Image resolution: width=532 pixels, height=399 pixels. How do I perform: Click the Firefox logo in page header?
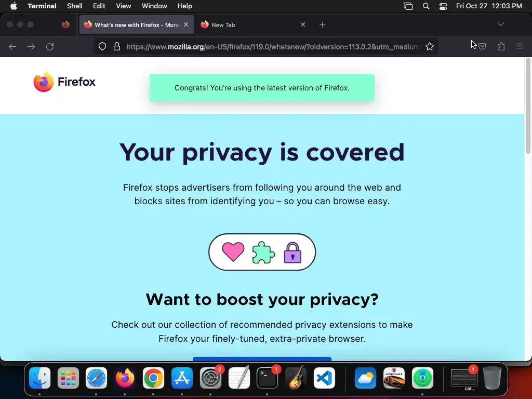pos(64,82)
